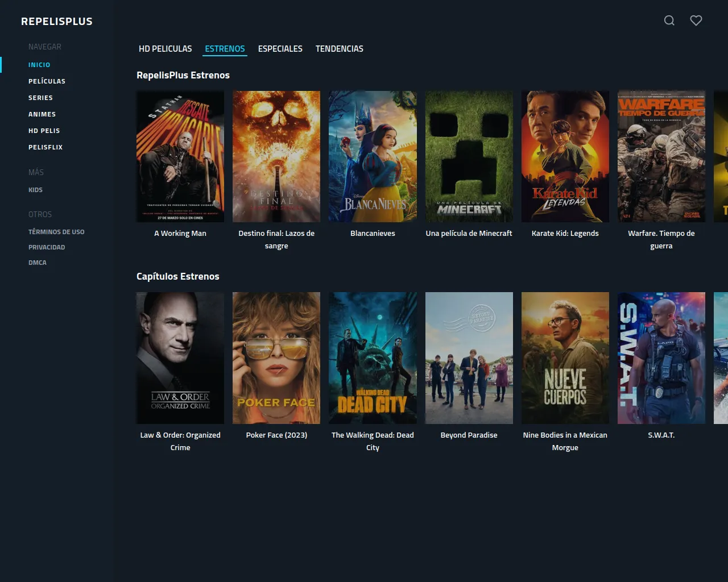The height and width of the screenshot is (582, 728).
Task: Open the Blancanieves poster
Action: point(373,156)
